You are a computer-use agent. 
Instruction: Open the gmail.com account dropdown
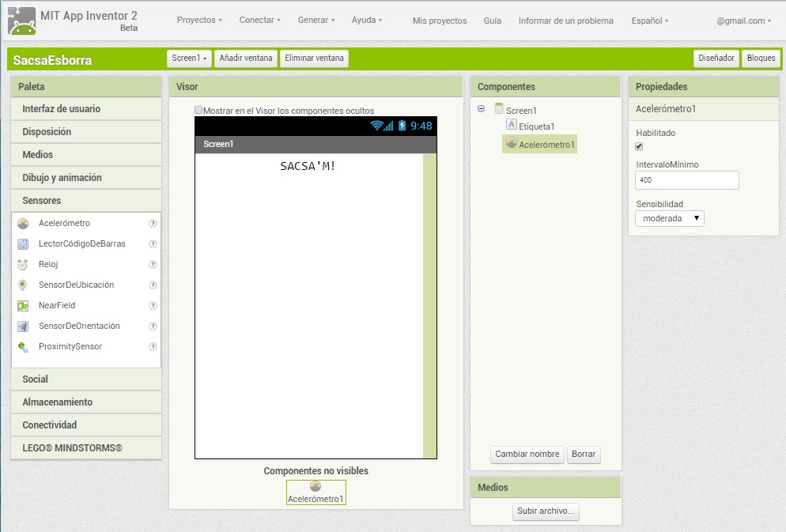744,21
